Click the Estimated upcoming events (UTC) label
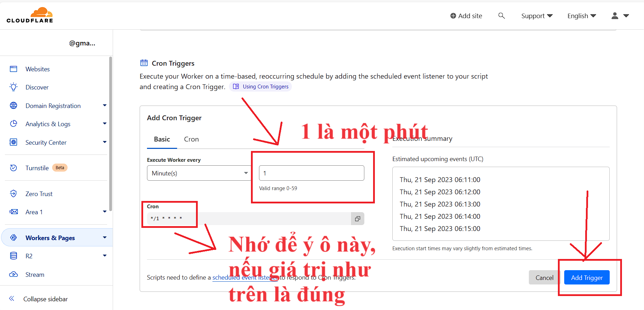Viewport: 644px width, 310px height. pyautogui.click(x=438, y=159)
